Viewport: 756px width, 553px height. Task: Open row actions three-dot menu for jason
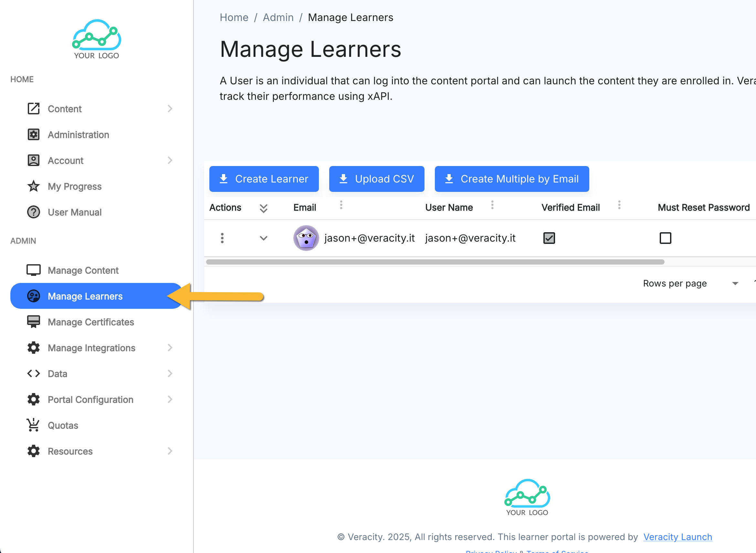(222, 238)
